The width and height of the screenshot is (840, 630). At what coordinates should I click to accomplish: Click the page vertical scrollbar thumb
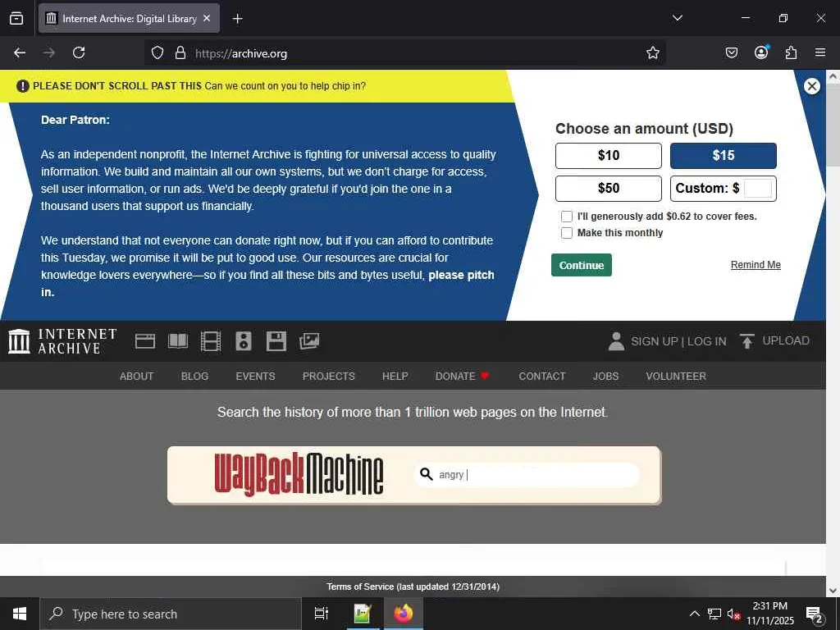click(x=833, y=126)
